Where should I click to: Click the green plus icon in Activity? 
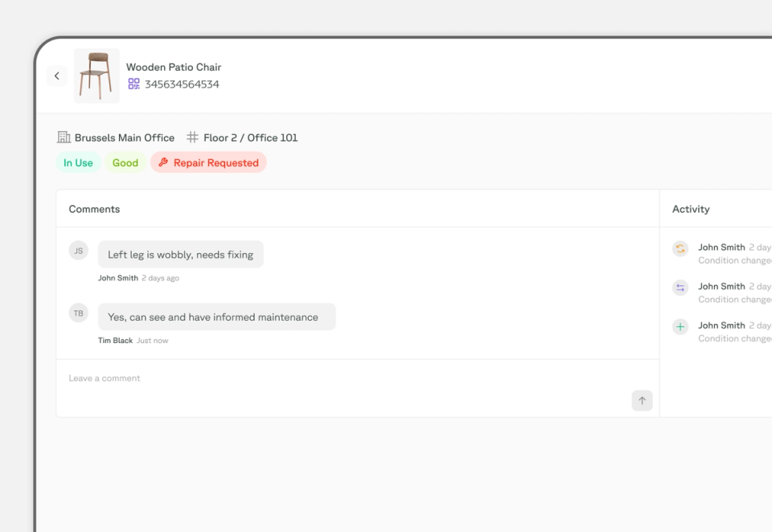[x=680, y=326]
